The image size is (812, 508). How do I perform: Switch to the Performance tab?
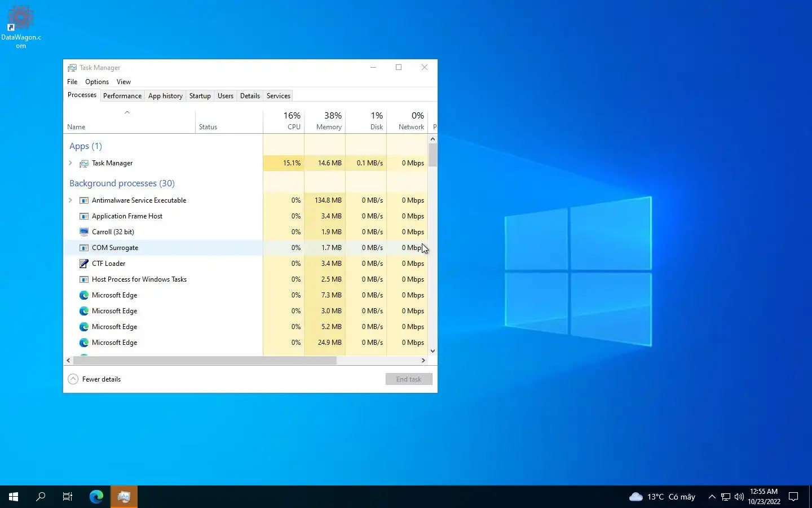coord(122,96)
